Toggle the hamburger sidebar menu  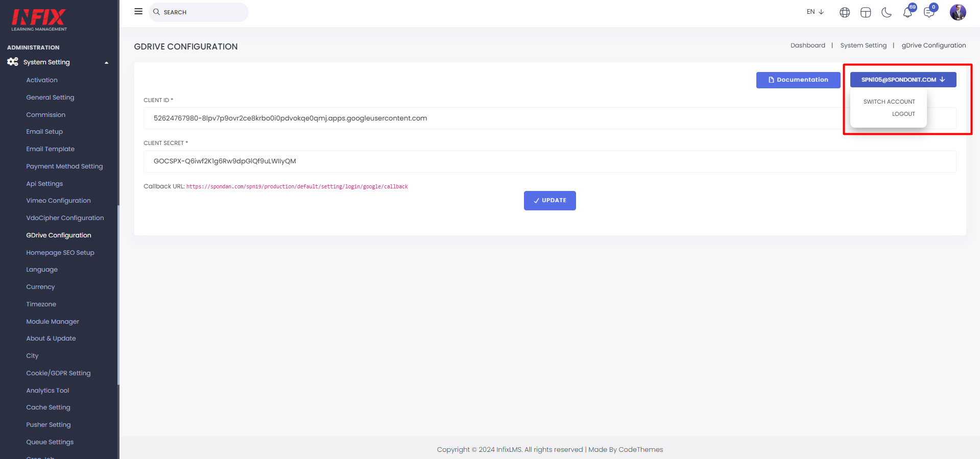click(138, 11)
